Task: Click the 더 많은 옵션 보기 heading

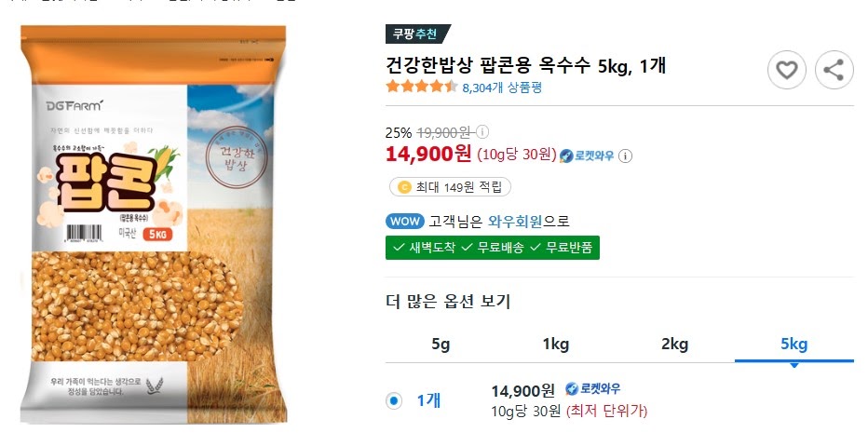Action: point(448,302)
